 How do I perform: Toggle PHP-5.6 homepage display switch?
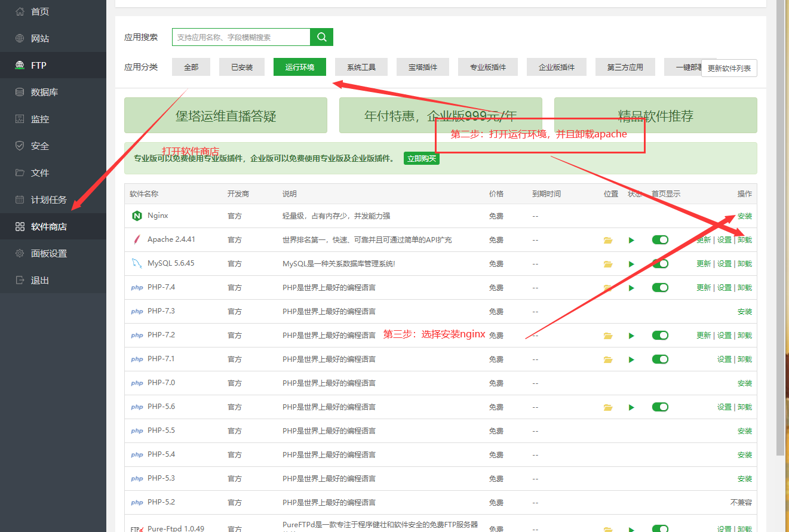pyautogui.click(x=660, y=407)
